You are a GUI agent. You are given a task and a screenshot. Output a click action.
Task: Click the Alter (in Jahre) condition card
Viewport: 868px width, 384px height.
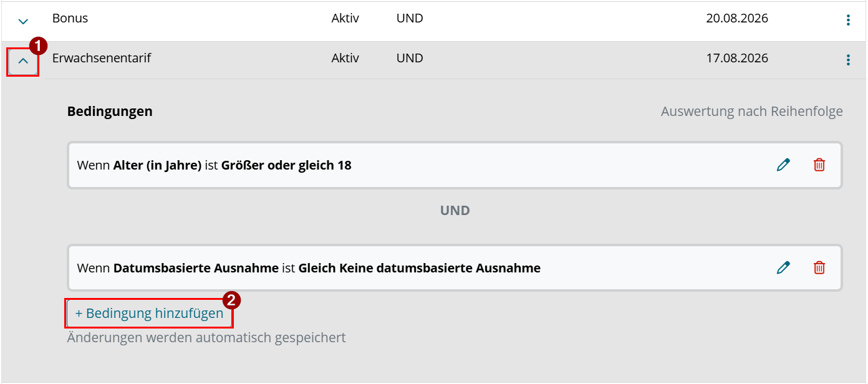[455, 165]
